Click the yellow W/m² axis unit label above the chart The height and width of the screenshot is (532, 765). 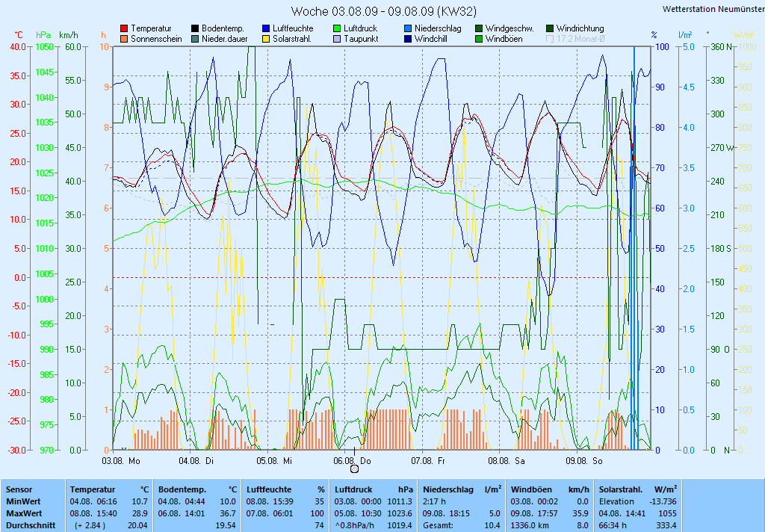744,35
